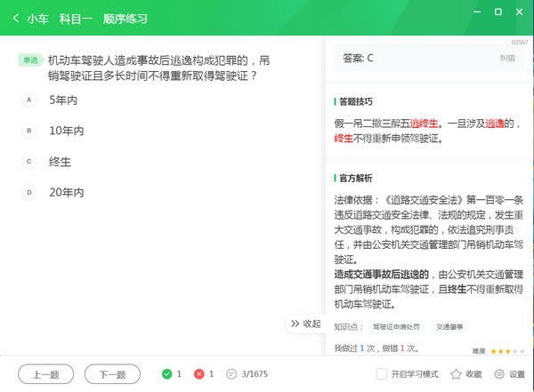Click the 答题技巧 section heading
The width and height of the screenshot is (534, 392).
pyautogui.click(x=356, y=101)
